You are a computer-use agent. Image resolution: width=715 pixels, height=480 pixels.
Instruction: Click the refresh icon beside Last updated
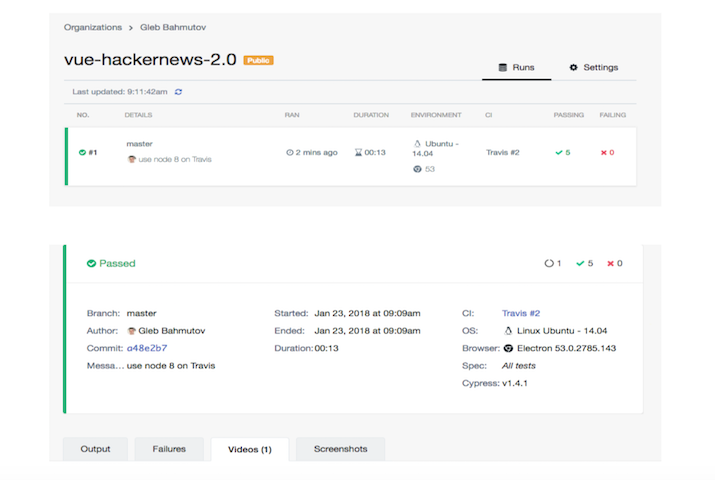point(179,92)
